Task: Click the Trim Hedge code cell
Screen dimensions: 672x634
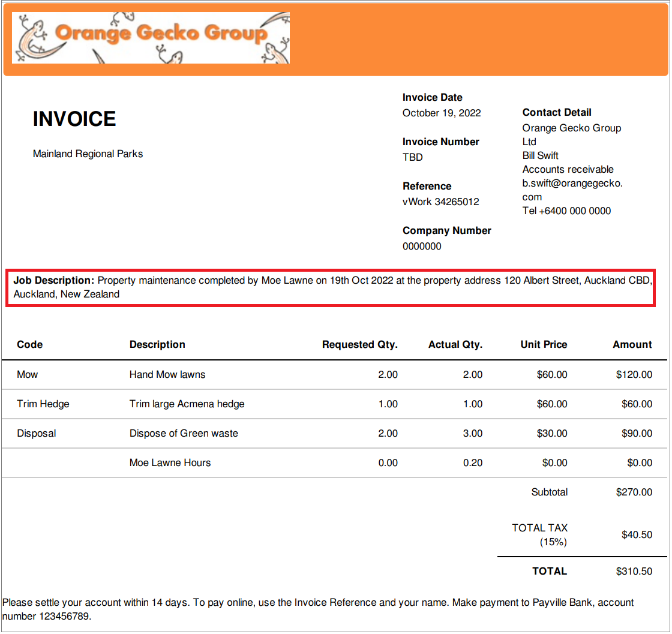Action: click(x=43, y=404)
